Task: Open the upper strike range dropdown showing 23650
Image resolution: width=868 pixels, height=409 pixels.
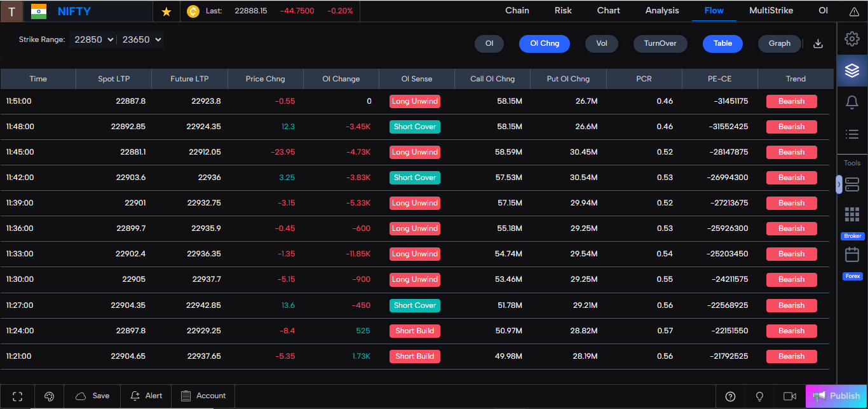Action: pos(140,39)
